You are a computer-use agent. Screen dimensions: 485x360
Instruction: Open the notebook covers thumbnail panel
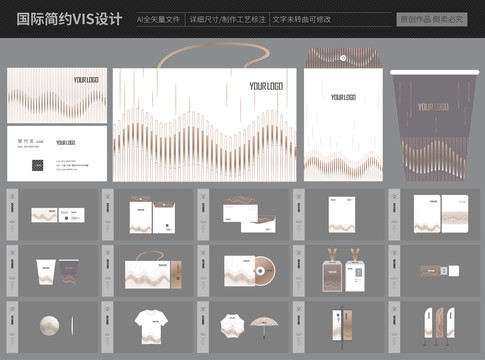tap(434, 214)
